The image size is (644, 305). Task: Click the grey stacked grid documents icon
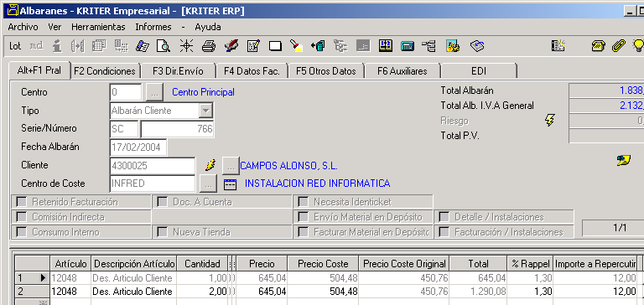click(x=99, y=46)
